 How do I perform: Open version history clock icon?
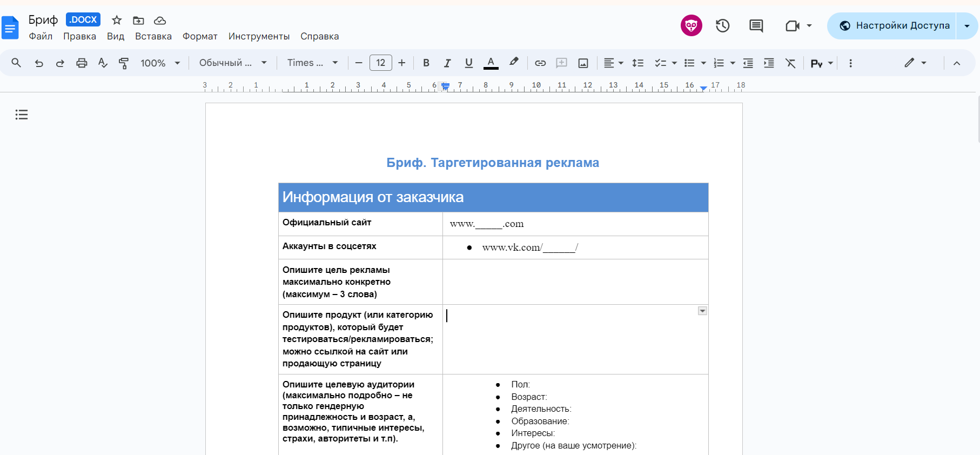[x=723, y=25]
